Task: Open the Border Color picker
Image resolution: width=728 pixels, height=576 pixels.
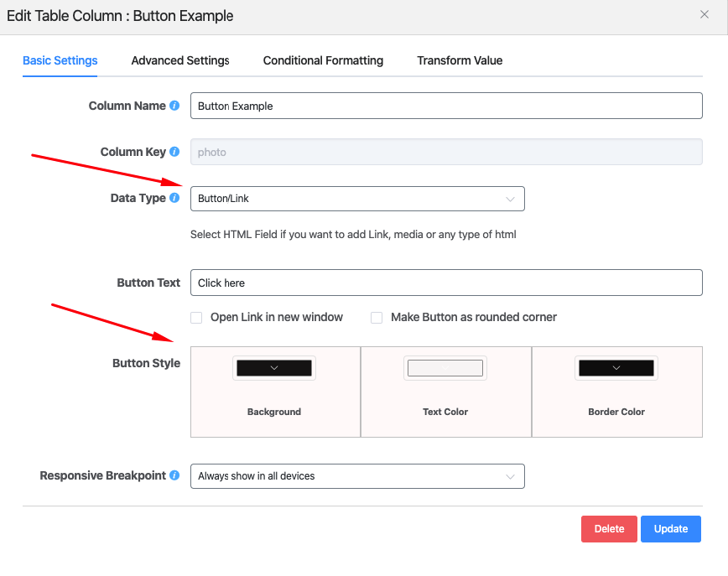Action: (616, 368)
